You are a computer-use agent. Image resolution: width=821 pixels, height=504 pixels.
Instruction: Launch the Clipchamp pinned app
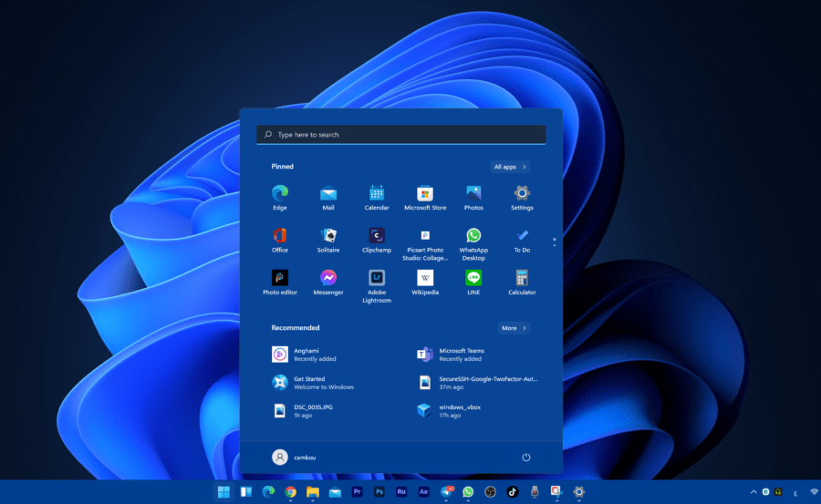(x=377, y=235)
